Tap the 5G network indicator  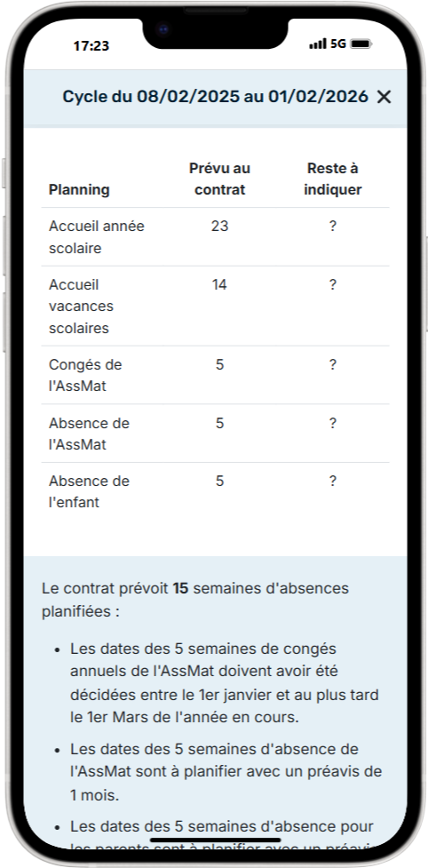[x=338, y=44]
